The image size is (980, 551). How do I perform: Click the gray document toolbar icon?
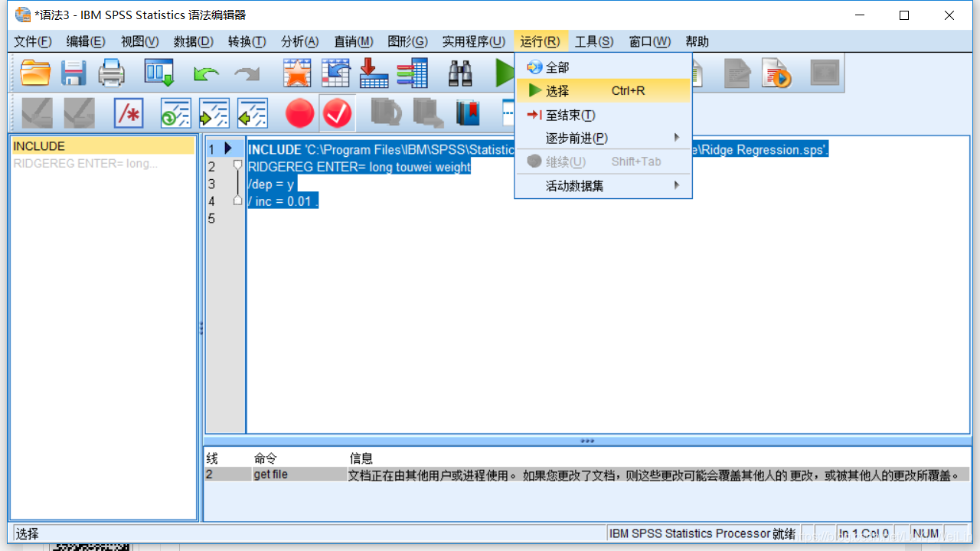[737, 73]
